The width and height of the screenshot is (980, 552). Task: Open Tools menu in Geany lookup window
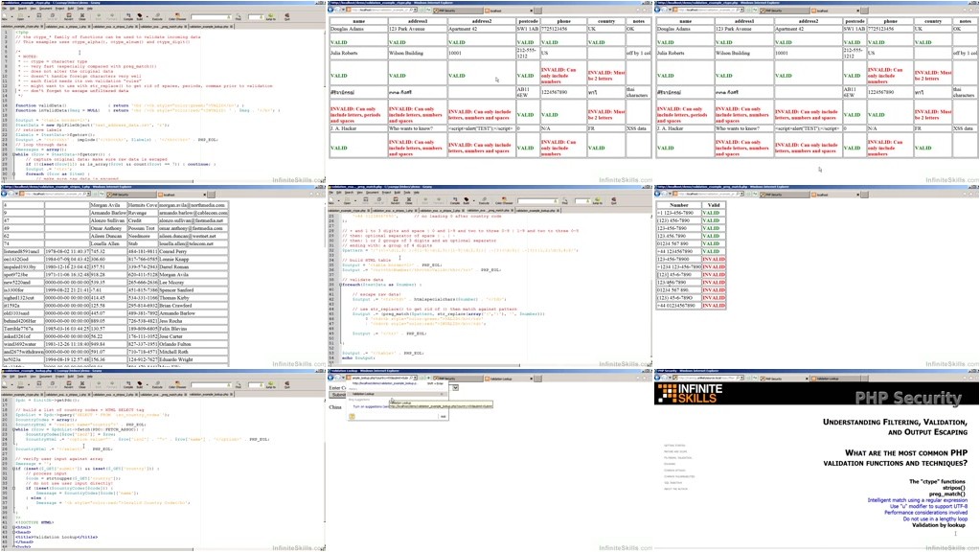[80, 377]
